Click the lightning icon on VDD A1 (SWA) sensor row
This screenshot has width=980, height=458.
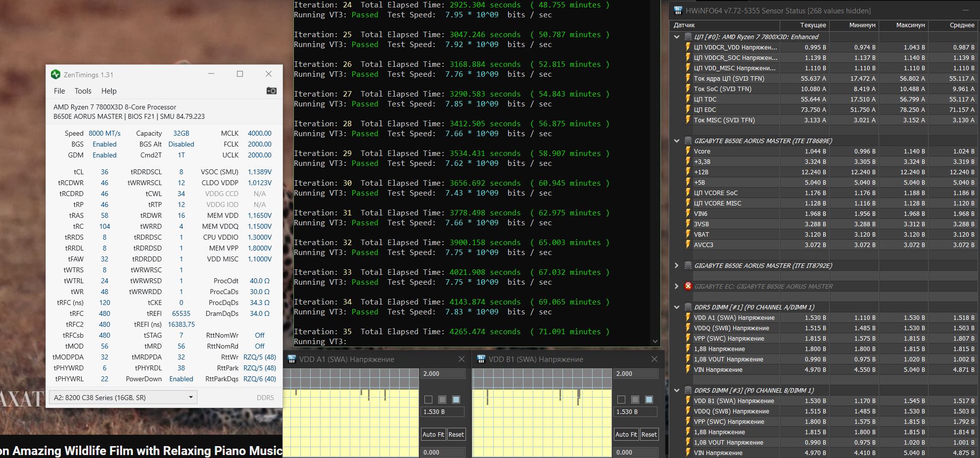(x=688, y=317)
